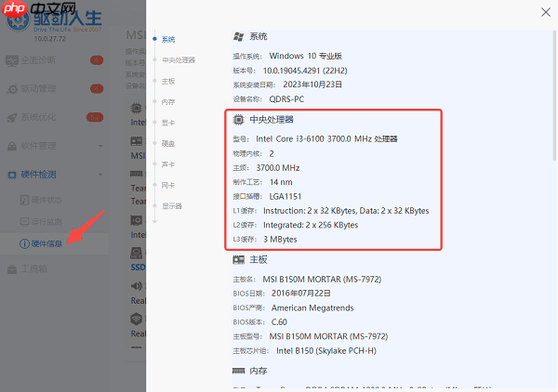
Task: Click 3700.0 MHz main frequency value
Action: pyautogui.click(x=277, y=168)
